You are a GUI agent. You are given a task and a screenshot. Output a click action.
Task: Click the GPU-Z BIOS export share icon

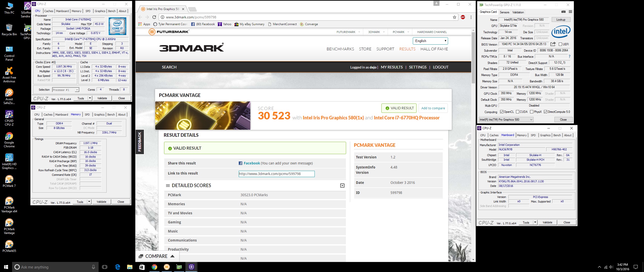click(553, 44)
